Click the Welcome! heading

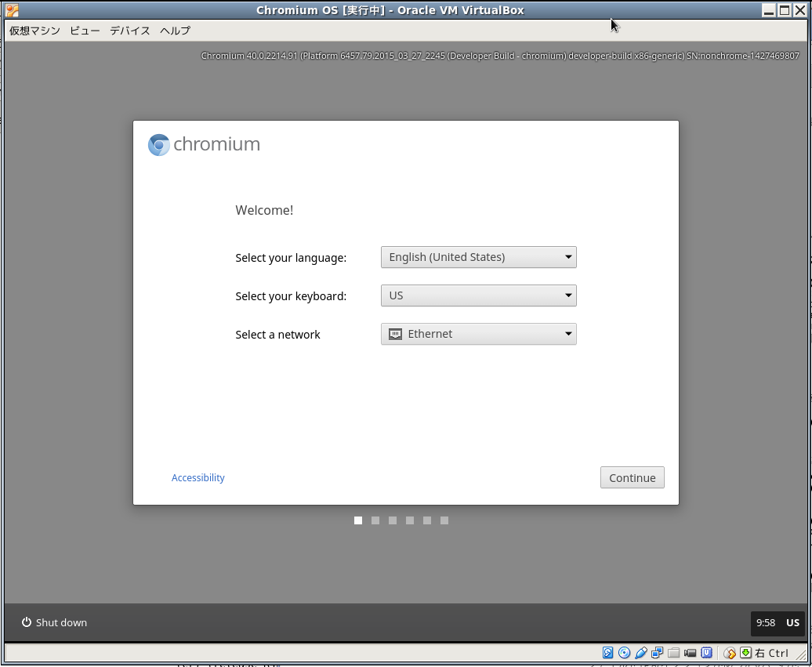264,210
